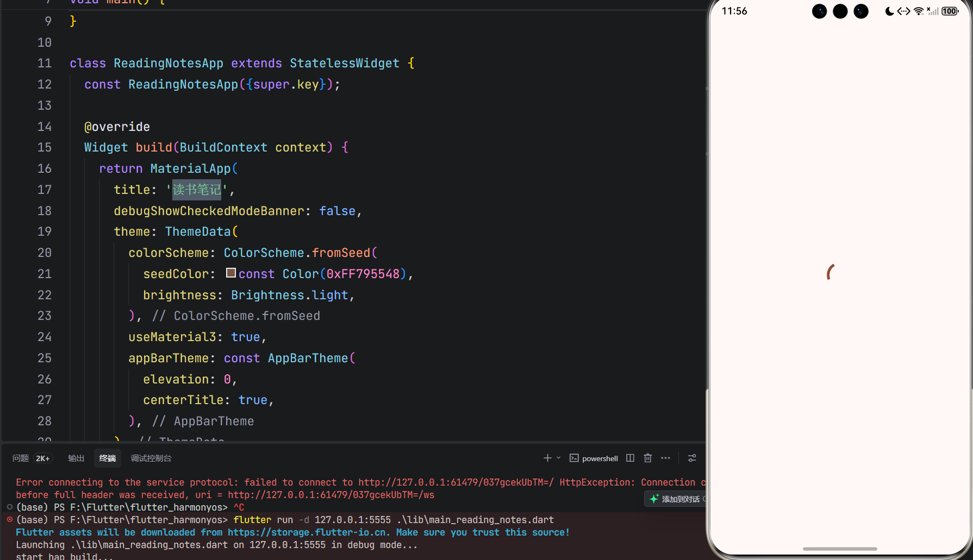Image resolution: width=973 pixels, height=560 pixels.
Task: Open the terminal panel more actions menu
Action: 665,458
